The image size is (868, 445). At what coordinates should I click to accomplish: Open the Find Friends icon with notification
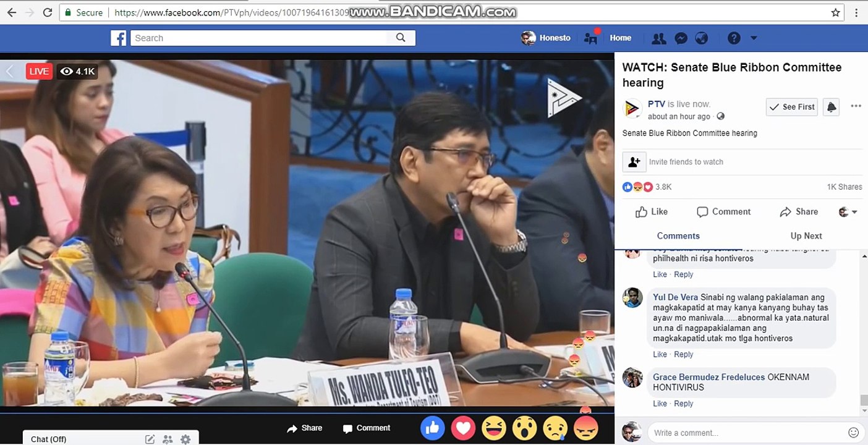590,38
